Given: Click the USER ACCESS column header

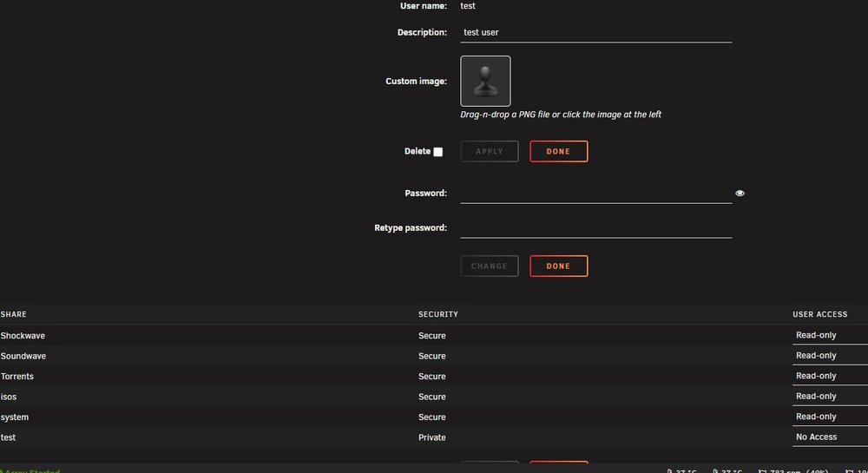Looking at the screenshot, I should pos(820,314).
